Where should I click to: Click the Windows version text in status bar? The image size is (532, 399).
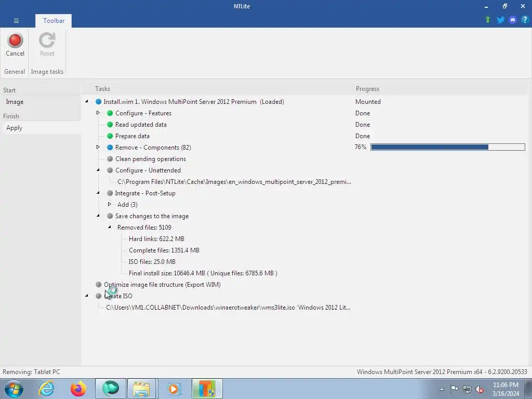(x=442, y=372)
